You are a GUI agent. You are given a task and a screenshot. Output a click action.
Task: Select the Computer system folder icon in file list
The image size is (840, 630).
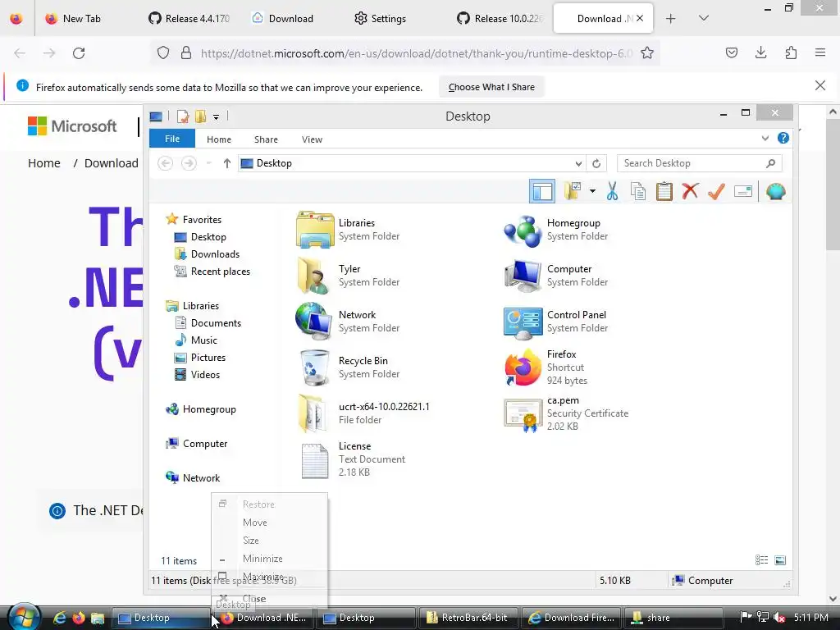[x=523, y=276]
